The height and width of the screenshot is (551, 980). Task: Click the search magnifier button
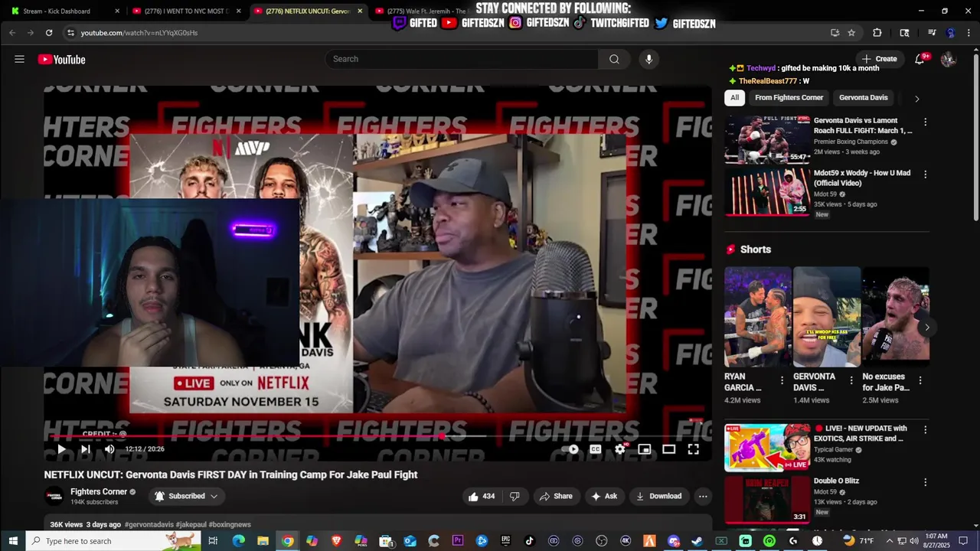pos(614,59)
